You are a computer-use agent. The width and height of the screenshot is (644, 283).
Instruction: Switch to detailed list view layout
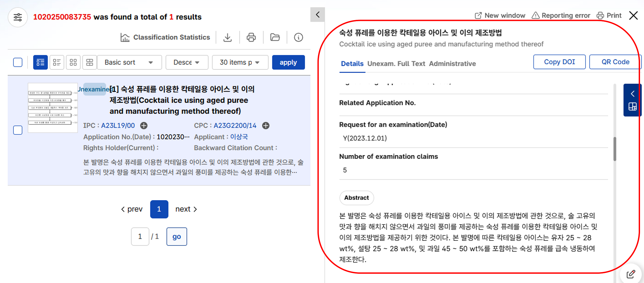40,62
